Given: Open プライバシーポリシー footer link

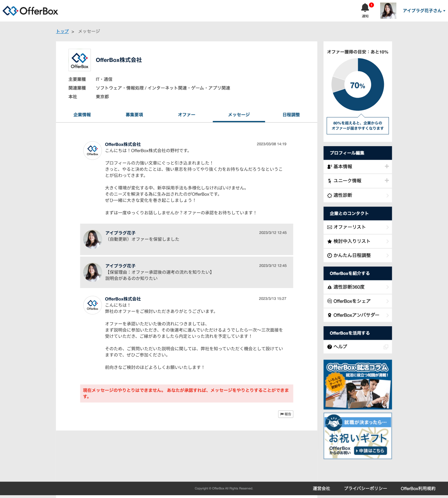Looking at the screenshot, I should (x=366, y=488).
